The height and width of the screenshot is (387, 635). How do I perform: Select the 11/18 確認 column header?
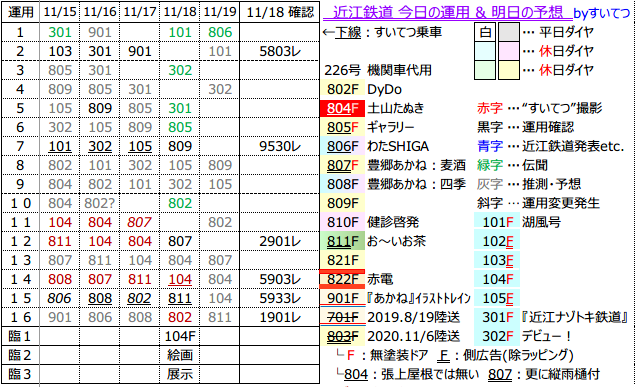pos(280,12)
